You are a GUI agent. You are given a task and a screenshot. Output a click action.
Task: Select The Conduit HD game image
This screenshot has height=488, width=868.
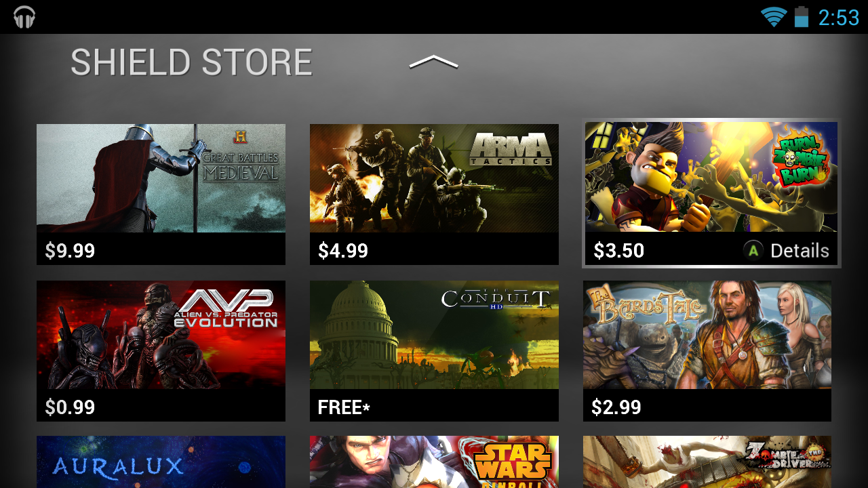coord(434,335)
